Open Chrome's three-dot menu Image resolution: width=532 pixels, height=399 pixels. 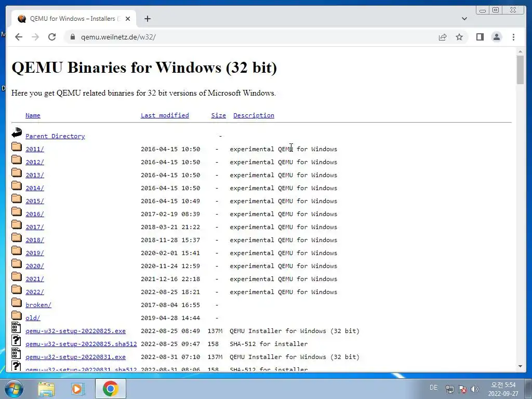point(513,37)
